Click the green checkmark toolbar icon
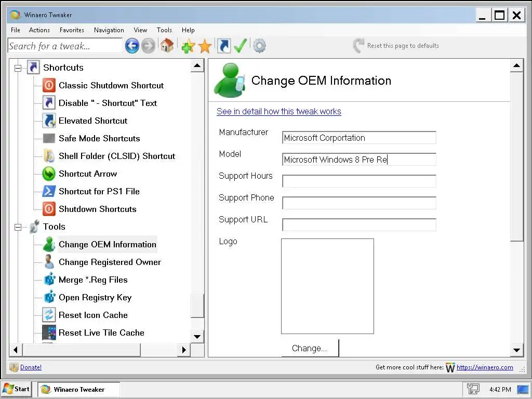This screenshot has height=399, width=532. point(240,46)
